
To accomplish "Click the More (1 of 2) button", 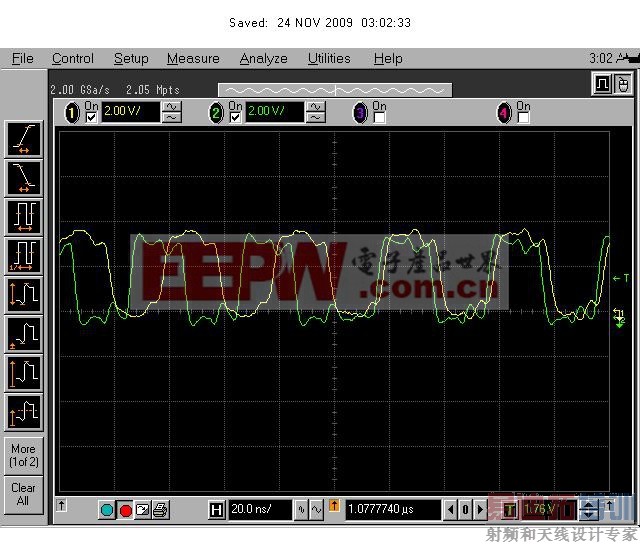I will (24, 455).
